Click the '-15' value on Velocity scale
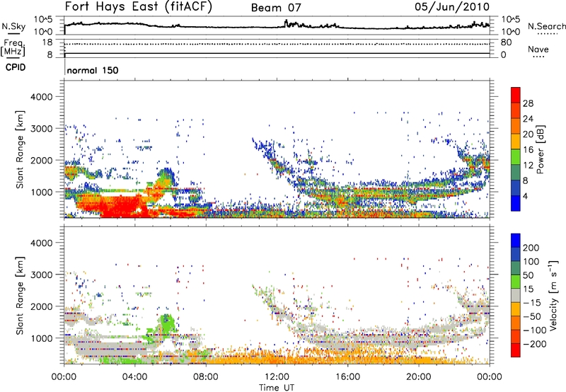 tap(531, 302)
